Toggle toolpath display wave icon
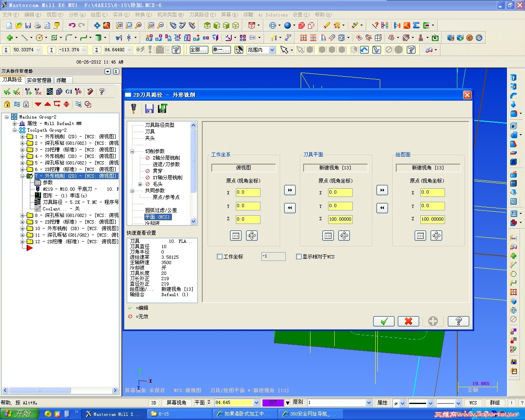This screenshot has width=525, height=420. pyautogui.click(x=17, y=104)
